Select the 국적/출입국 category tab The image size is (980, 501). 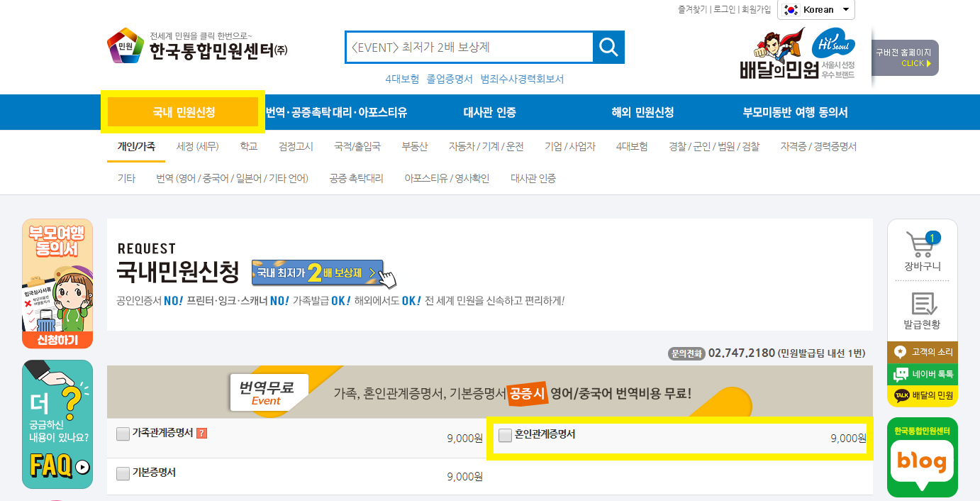click(357, 147)
